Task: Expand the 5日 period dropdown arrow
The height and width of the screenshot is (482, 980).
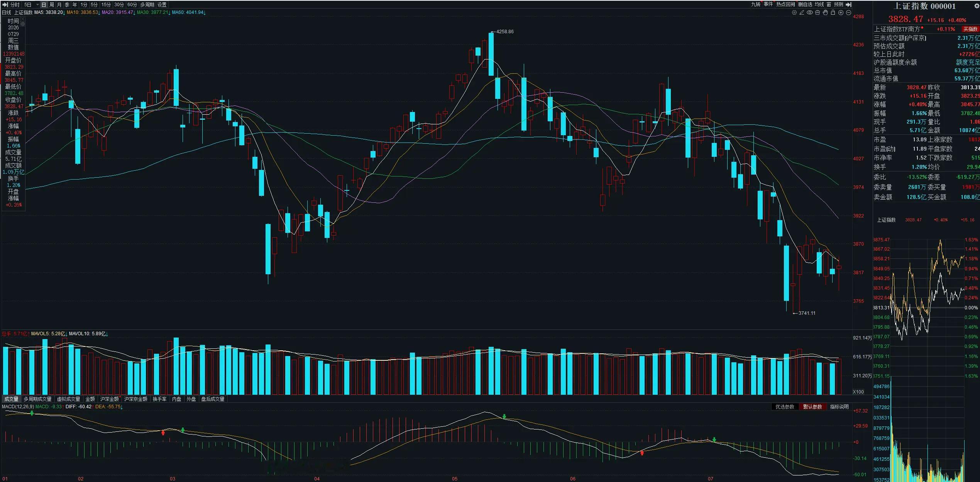Action: [37, 5]
